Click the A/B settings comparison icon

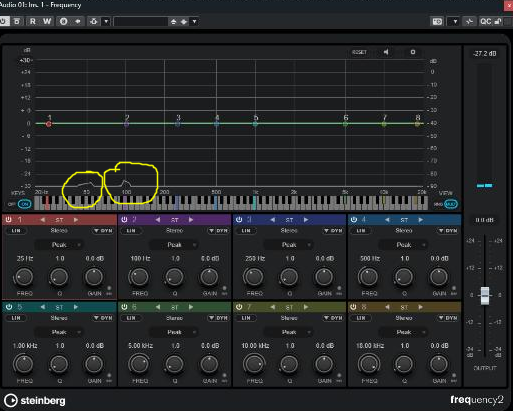63,21
